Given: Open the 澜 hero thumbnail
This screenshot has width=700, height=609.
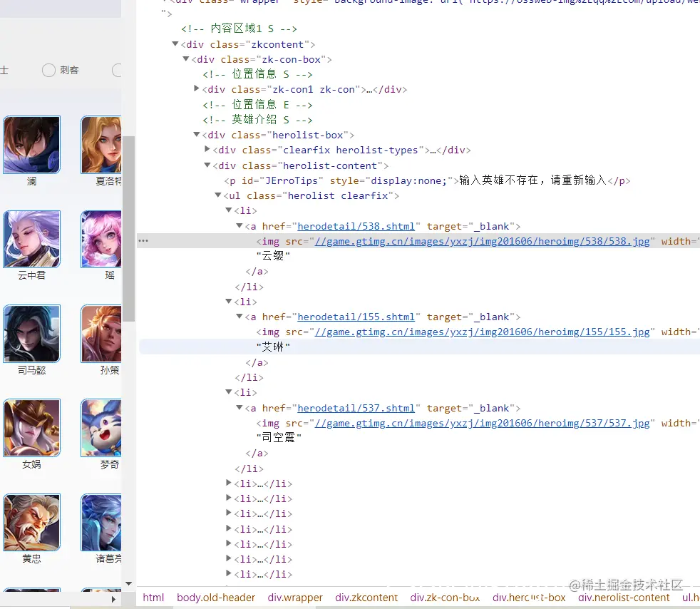Looking at the screenshot, I should coord(31,145).
